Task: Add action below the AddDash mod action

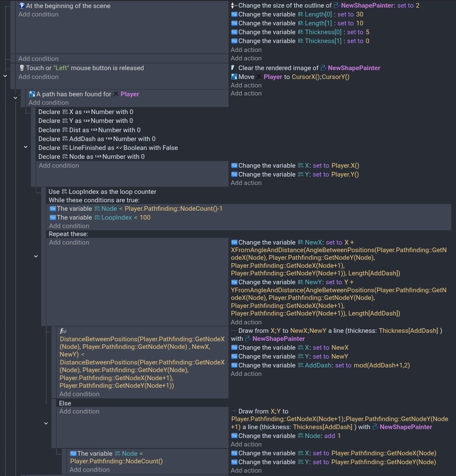Action: pyautogui.click(x=246, y=374)
